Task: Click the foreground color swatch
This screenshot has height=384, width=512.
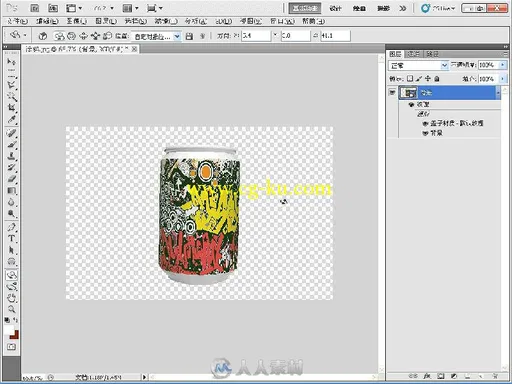Action: [8, 331]
